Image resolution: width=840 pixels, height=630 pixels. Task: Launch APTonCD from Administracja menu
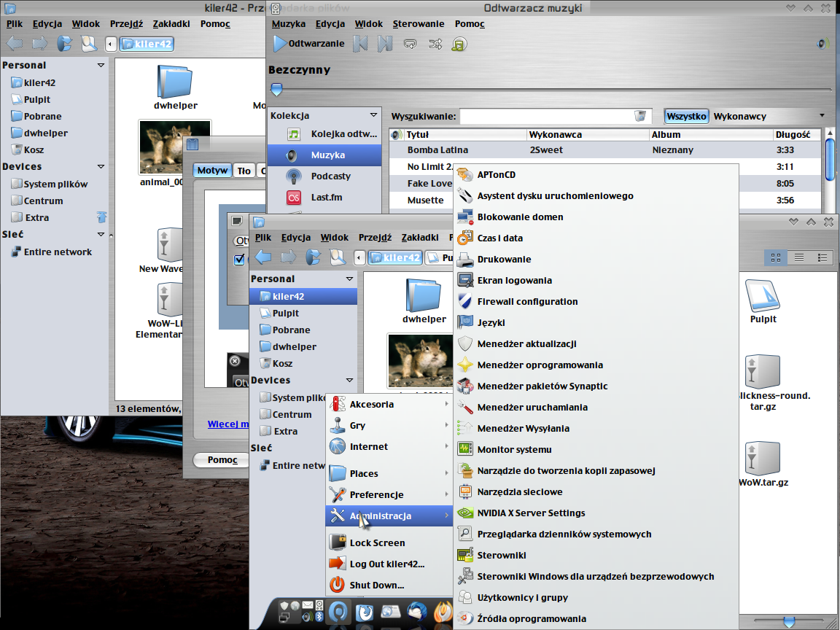[x=596, y=175]
